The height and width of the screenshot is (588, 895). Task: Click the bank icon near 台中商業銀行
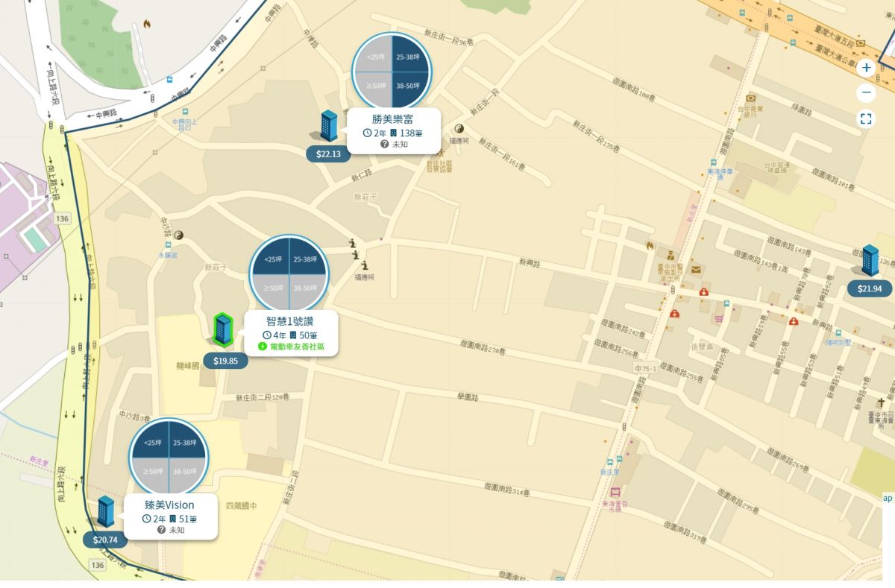(x=750, y=98)
